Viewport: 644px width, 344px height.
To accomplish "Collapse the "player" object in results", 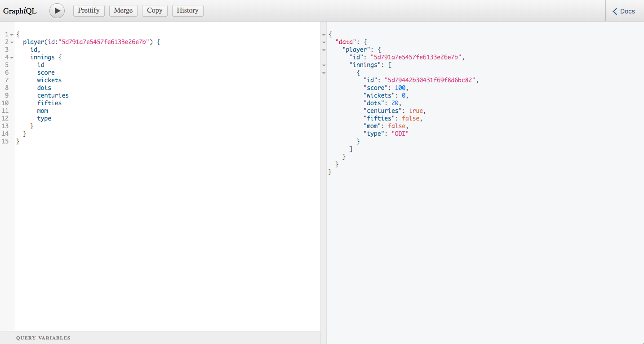I will click(324, 50).
